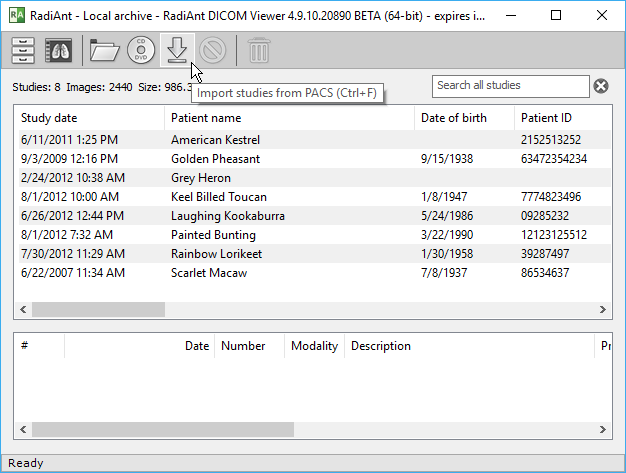Click patient ID 2152513252
The image size is (626, 473).
[x=551, y=140]
